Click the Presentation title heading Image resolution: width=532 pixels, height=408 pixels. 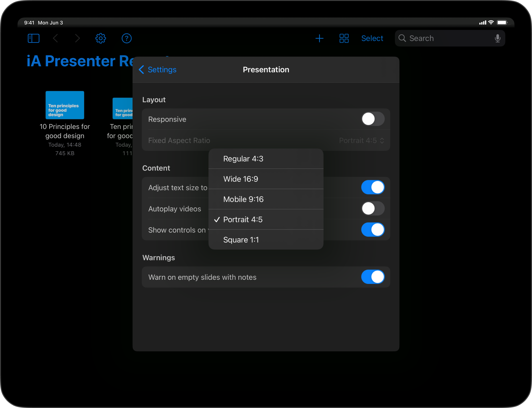coord(266,70)
